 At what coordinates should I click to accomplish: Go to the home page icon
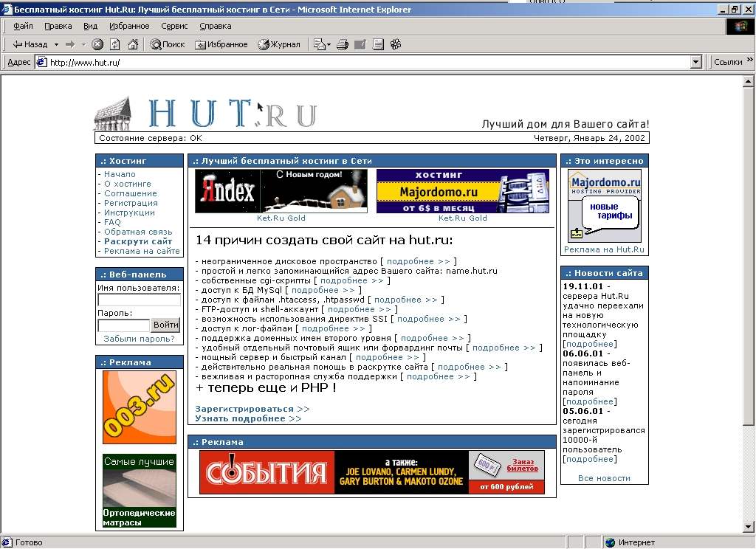pos(133,44)
